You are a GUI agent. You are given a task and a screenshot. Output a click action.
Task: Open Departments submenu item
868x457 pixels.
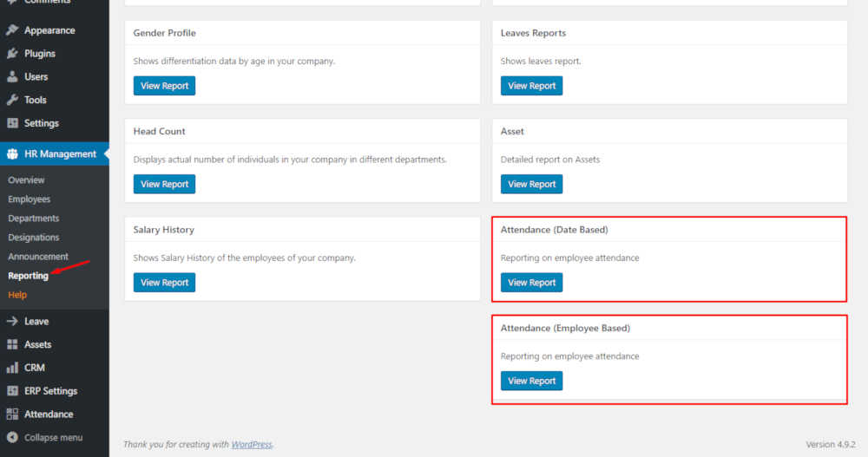click(x=34, y=219)
